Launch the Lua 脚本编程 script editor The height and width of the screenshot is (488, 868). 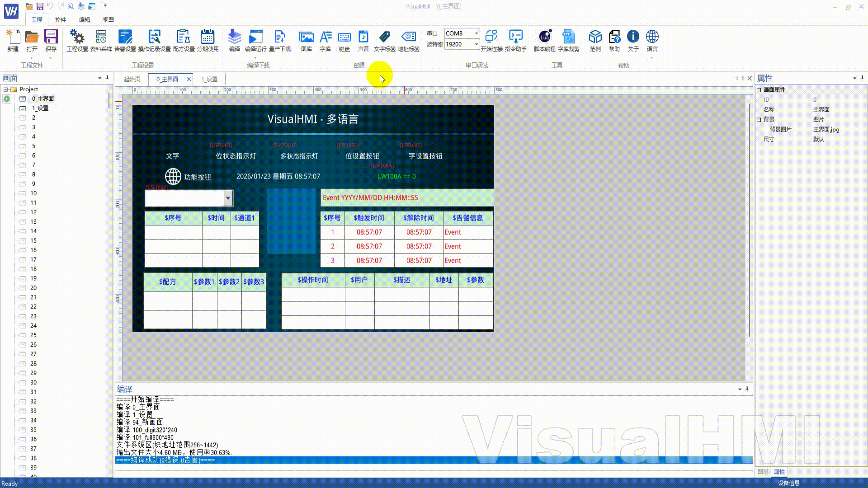[x=544, y=40]
